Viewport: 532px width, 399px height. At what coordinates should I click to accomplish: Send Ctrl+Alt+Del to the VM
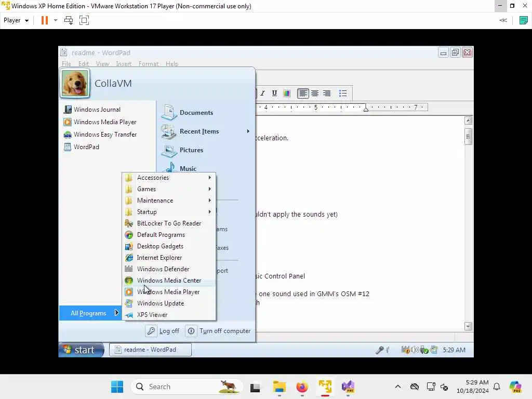(x=69, y=20)
